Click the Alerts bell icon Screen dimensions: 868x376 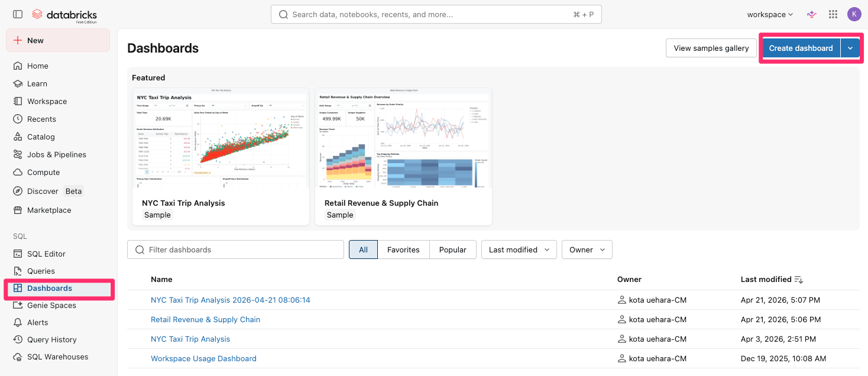point(18,322)
